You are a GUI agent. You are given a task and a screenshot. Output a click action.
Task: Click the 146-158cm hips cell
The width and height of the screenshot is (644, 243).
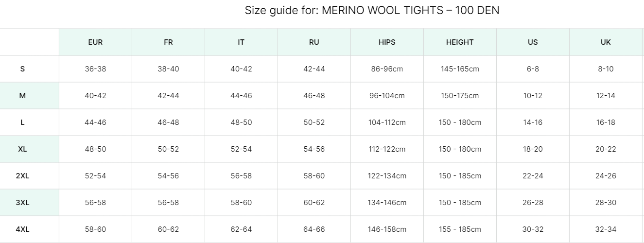387,229
